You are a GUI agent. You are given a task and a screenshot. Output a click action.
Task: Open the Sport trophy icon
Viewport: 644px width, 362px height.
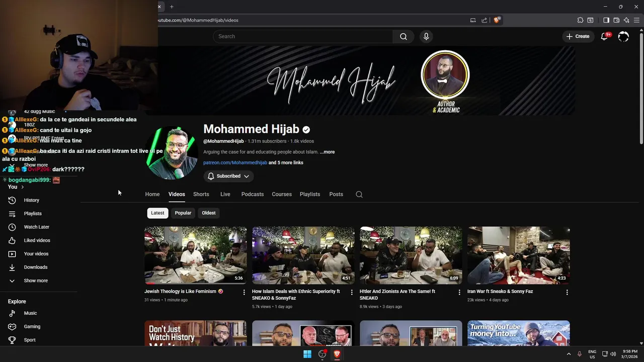12,340
